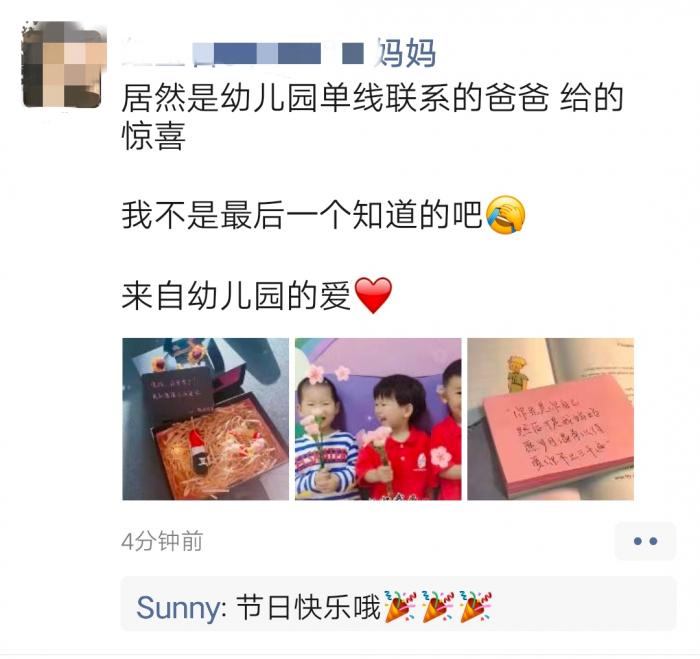View the gift box photo thumbnail
The image size is (700, 659).
(x=206, y=419)
